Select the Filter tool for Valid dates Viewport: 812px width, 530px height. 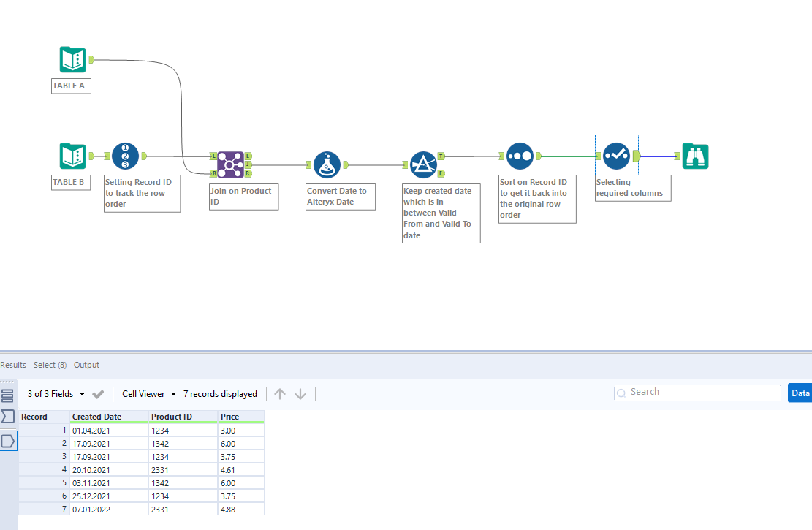click(425, 164)
